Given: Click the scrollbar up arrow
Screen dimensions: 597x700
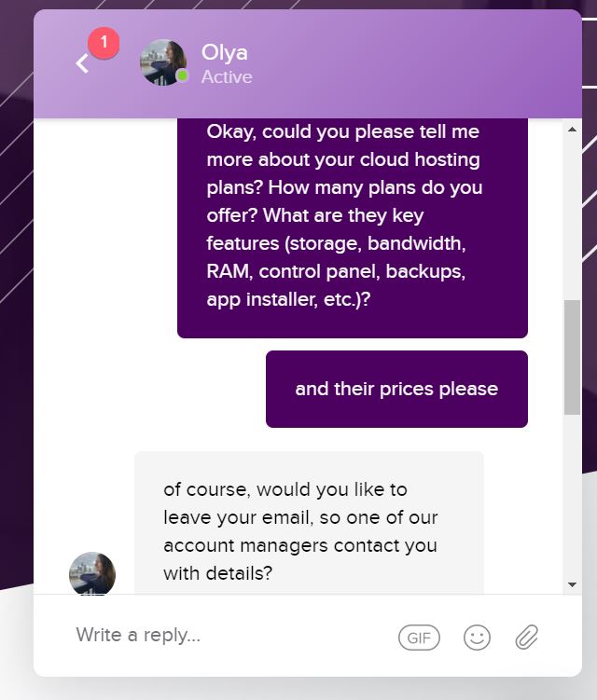Looking at the screenshot, I should tap(572, 130).
